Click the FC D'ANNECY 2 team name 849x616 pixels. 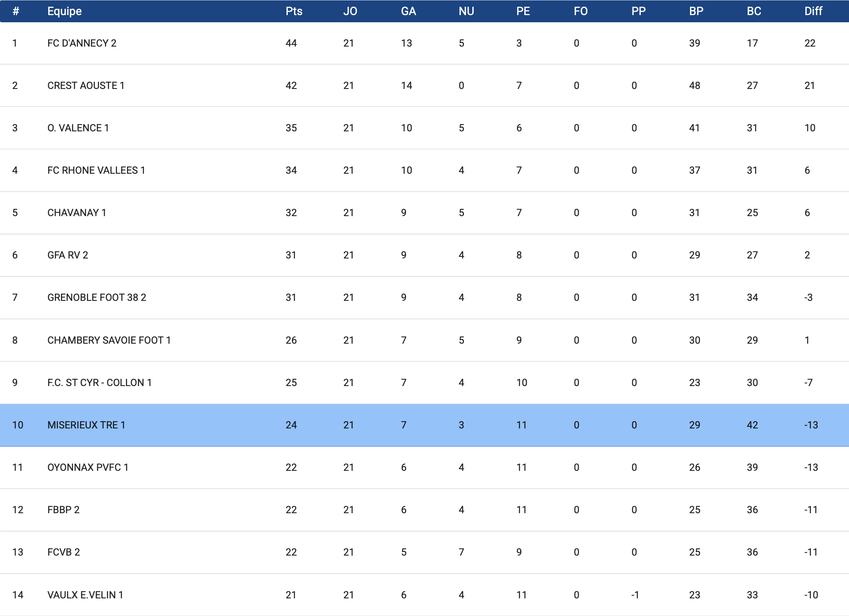pyautogui.click(x=82, y=43)
